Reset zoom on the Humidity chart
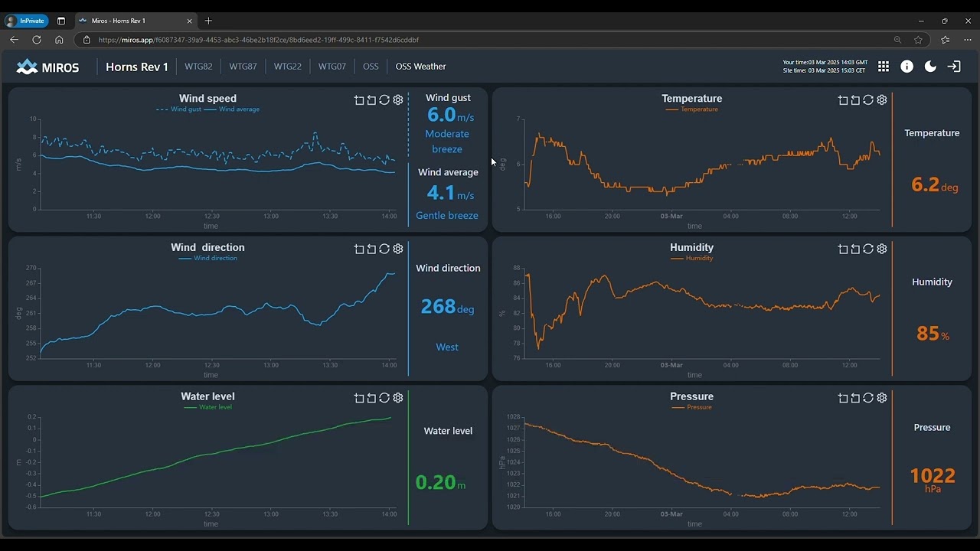The height and width of the screenshot is (551, 980). point(855,249)
